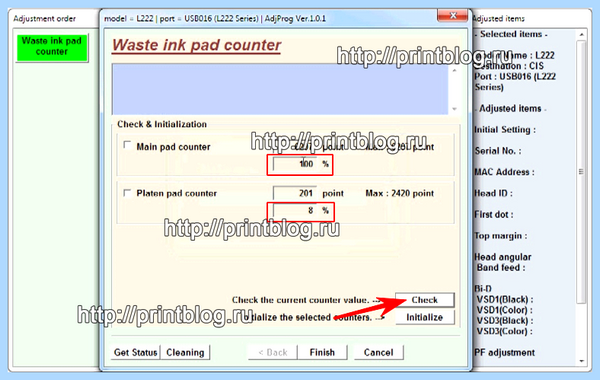Click the down arrow of Adjusted items scrollbar
This screenshot has height=380, width=600.
coord(582,361)
